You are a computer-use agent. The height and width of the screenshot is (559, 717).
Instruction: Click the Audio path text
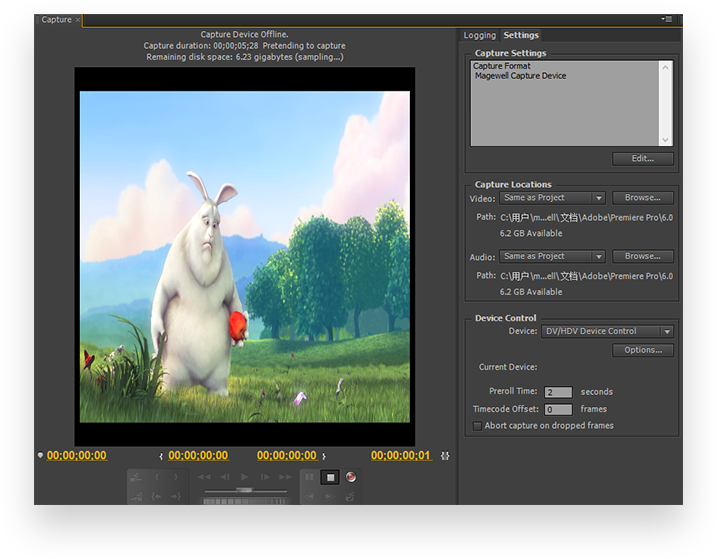(x=586, y=276)
